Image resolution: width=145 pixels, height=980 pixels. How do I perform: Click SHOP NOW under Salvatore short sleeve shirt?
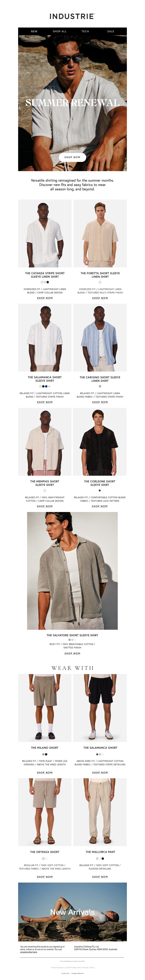point(72,653)
